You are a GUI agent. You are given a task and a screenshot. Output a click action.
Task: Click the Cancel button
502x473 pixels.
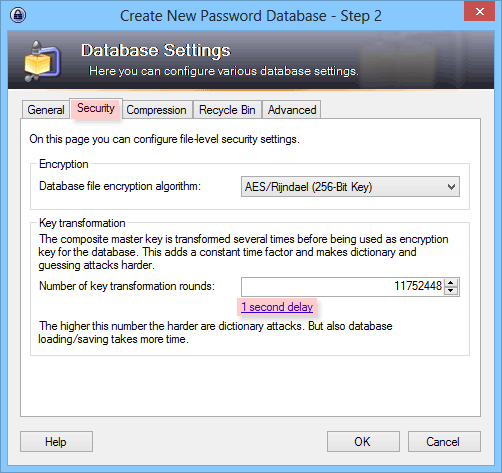(x=444, y=442)
